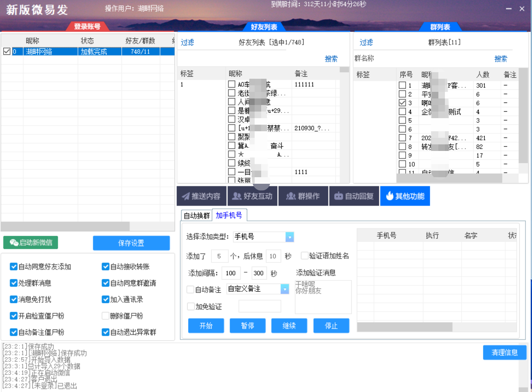Click the rest seconds field showing 10

tap(273, 256)
